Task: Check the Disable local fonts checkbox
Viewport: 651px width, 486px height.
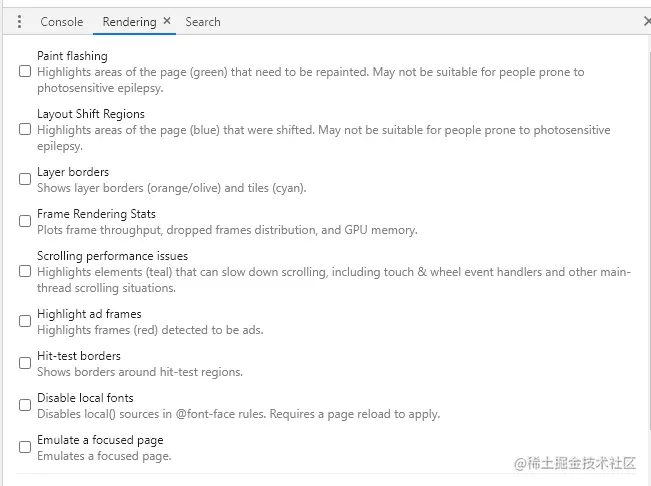Action: [x=25, y=406]
